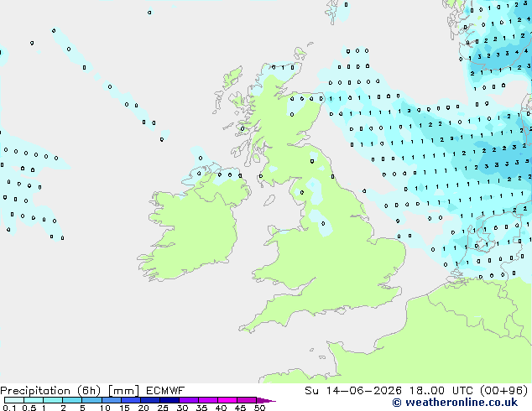Click the Isle of Man outline in the Irish Sea
This screenshot has height=411, width=532.
click(x=269, y=200)
